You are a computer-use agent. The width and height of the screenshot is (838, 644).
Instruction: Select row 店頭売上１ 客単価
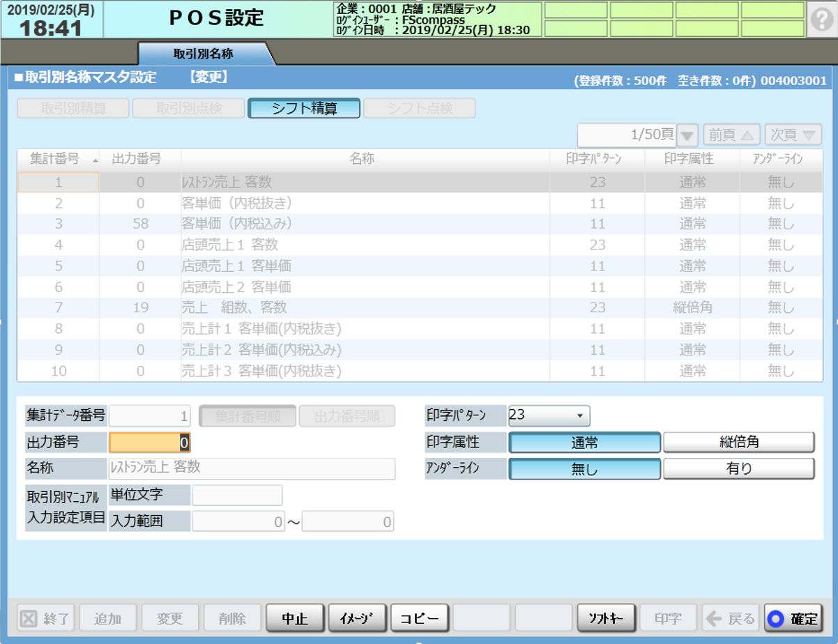pyautogui.click(x=420, y=266)
